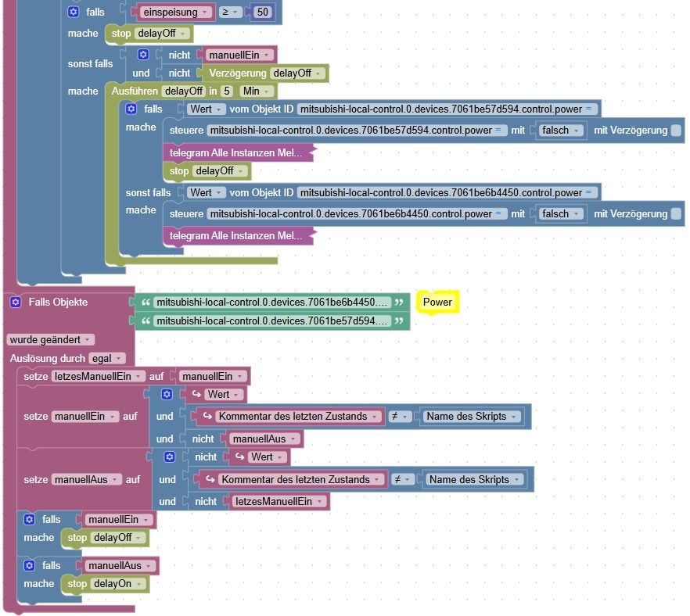Select object ID in steuere 7061be6b4450 block
690x616 pixels.
point(357,213)
